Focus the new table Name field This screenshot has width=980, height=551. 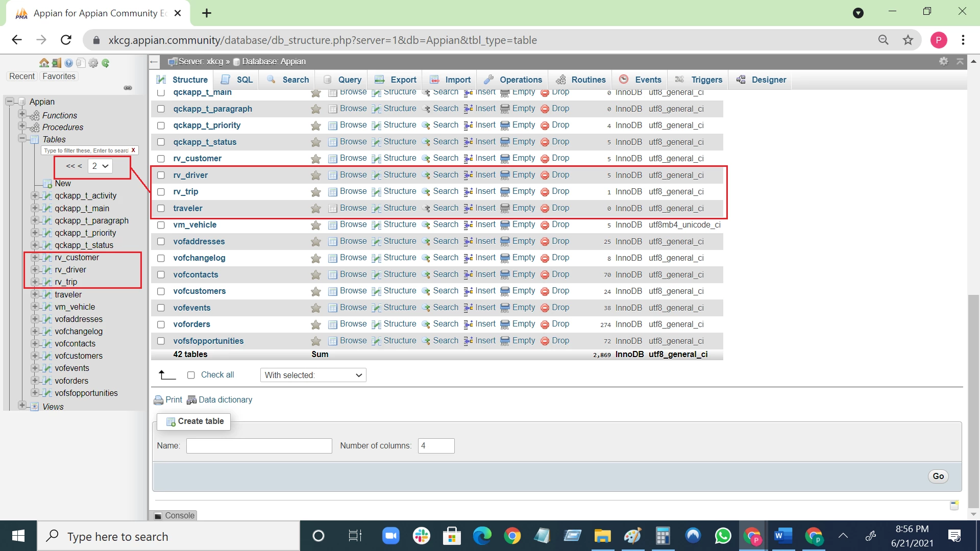[259, 446]
